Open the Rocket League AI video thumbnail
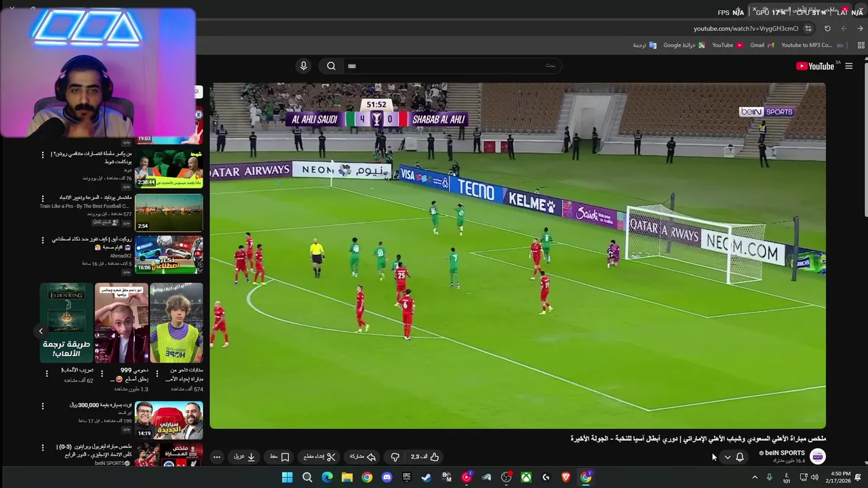The height and width of the screenshot is (488, 868). (x=169, y=254)
